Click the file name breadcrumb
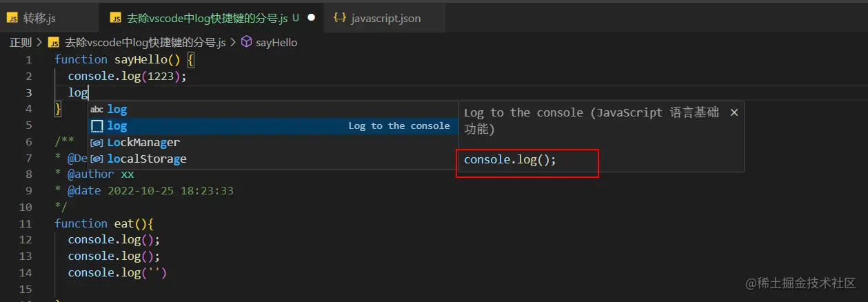This screenshot has height=302, width=868. coord(145,42)
